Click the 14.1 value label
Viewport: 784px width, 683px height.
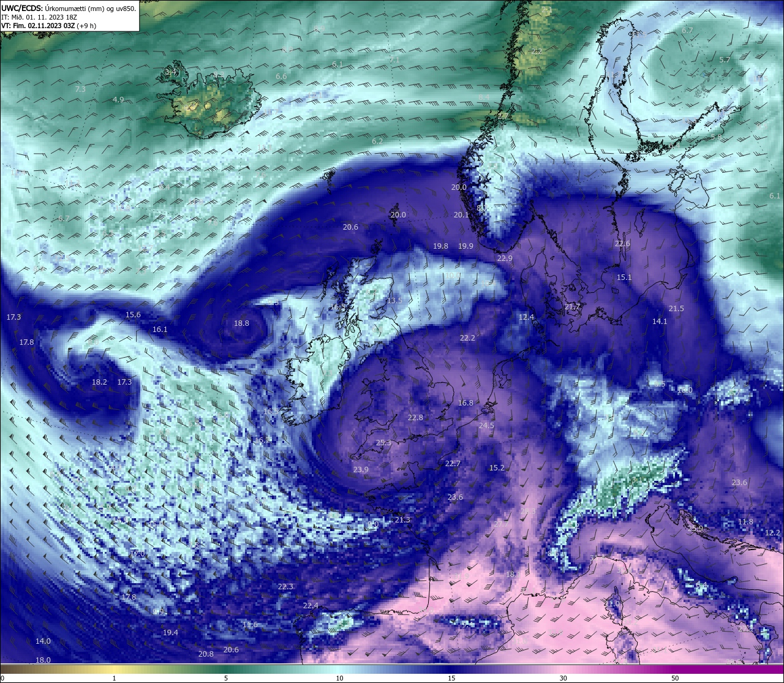pyautogui.click(x=660, y=321)
